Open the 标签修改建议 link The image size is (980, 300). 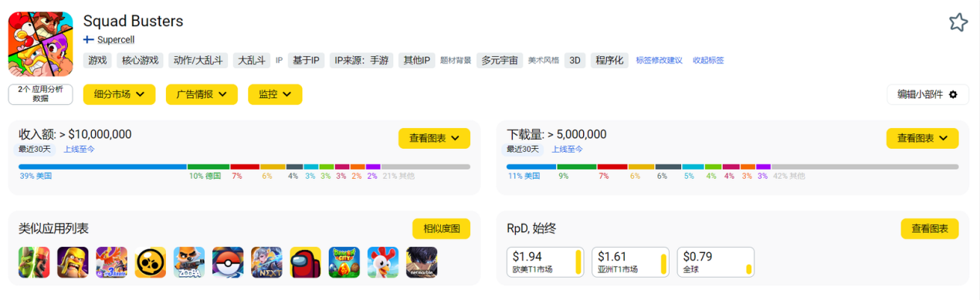point(659,60)
